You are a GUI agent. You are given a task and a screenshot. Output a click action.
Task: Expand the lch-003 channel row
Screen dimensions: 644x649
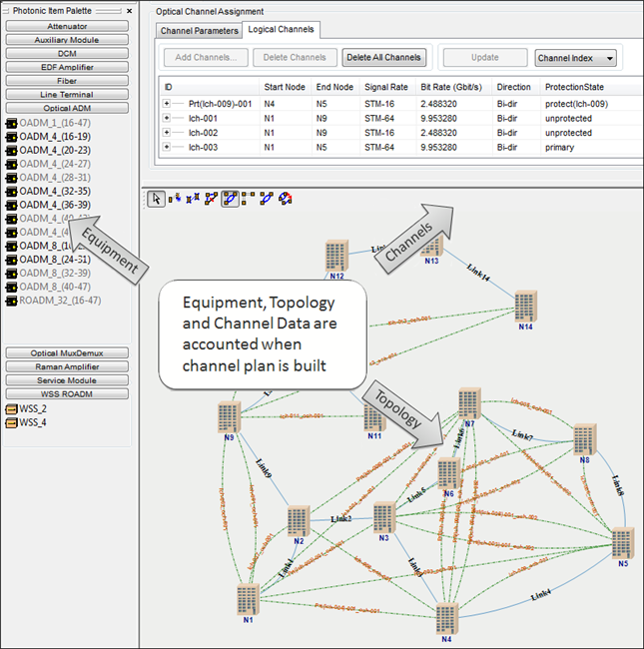pos(167,147)
